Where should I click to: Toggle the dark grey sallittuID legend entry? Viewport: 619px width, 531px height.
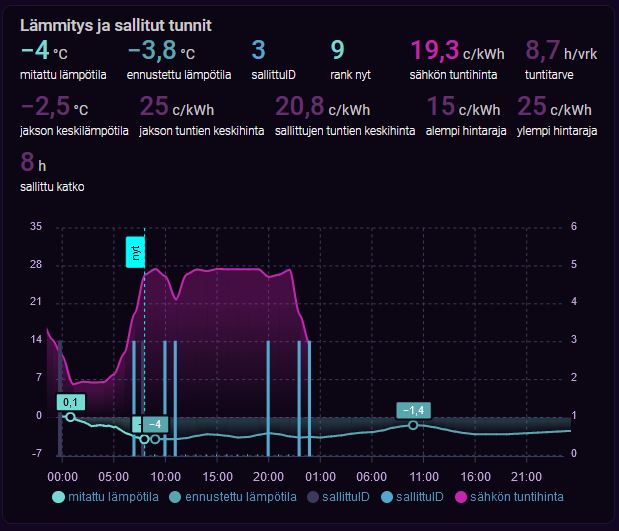pyautogui.click(x=338, y=497)
